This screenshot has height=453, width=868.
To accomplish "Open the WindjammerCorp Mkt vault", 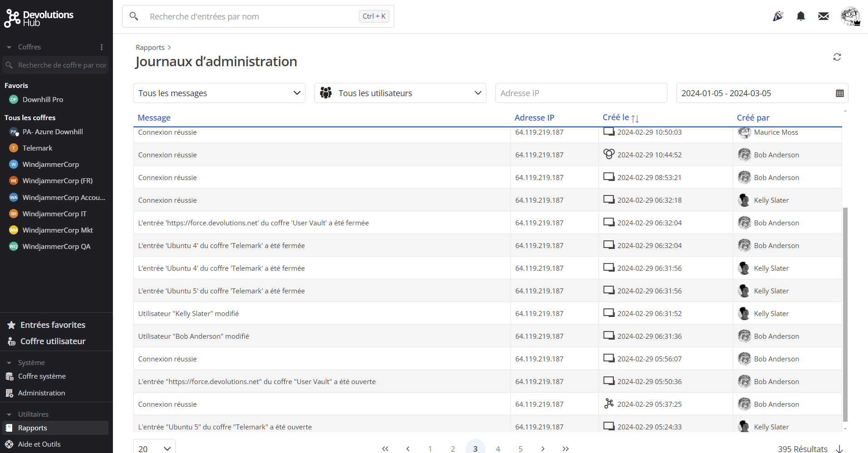I will point(58,230).
